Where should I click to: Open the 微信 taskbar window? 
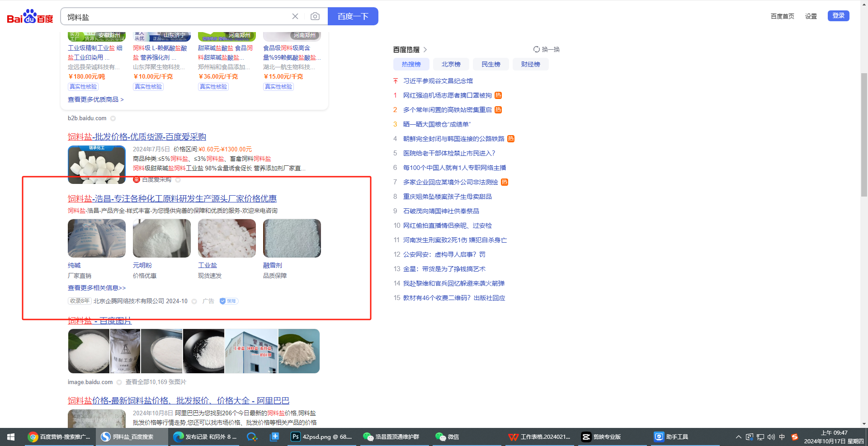[467, 437]
